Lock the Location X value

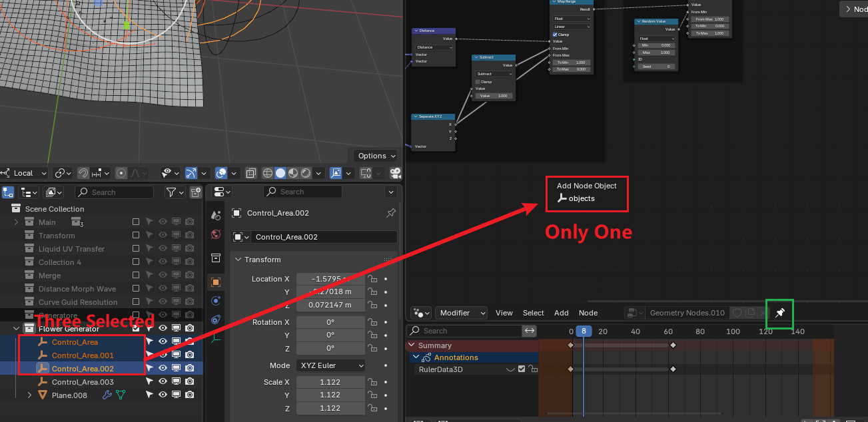point(374,279)
